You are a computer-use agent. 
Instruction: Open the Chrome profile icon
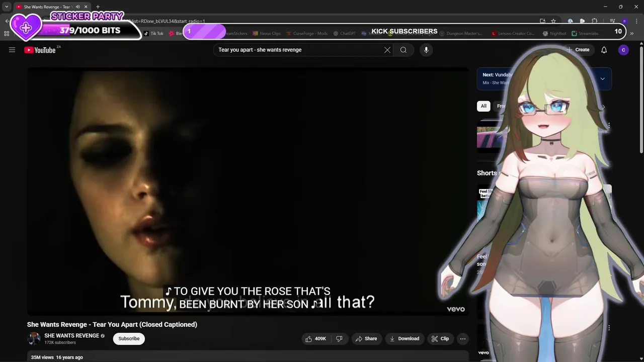pyautogui.click(x=624, y=21)
